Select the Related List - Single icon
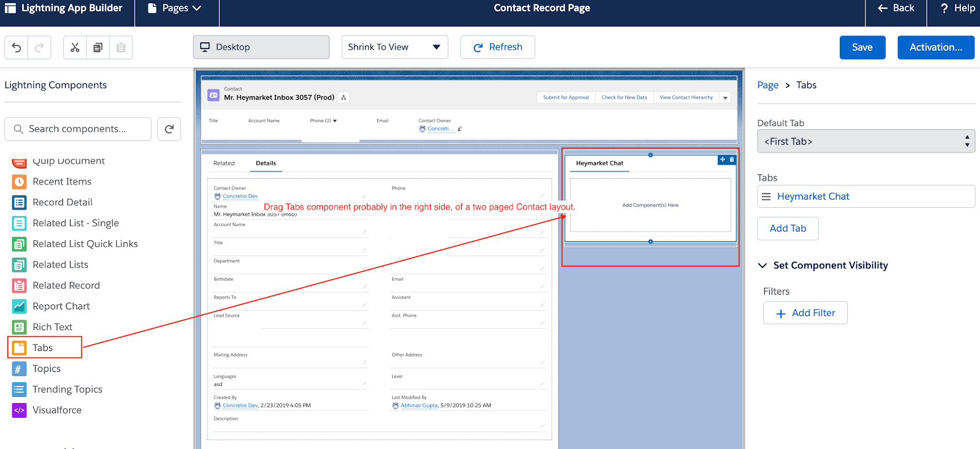The height and width of the screenshot is (449, 980). (20, 224)
